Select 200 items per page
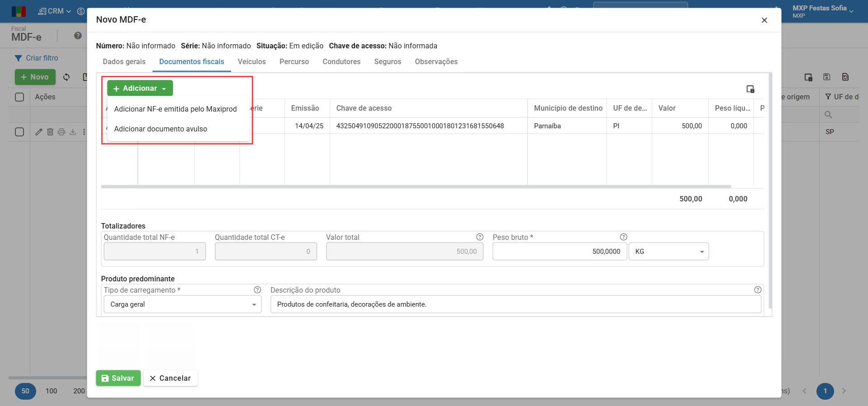868x406 pixels. tap(79, 391)
